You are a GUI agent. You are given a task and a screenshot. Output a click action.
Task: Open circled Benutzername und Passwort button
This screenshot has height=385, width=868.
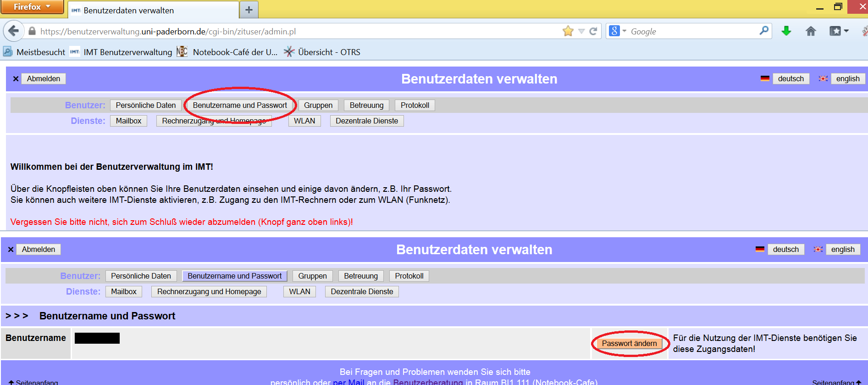240,105
